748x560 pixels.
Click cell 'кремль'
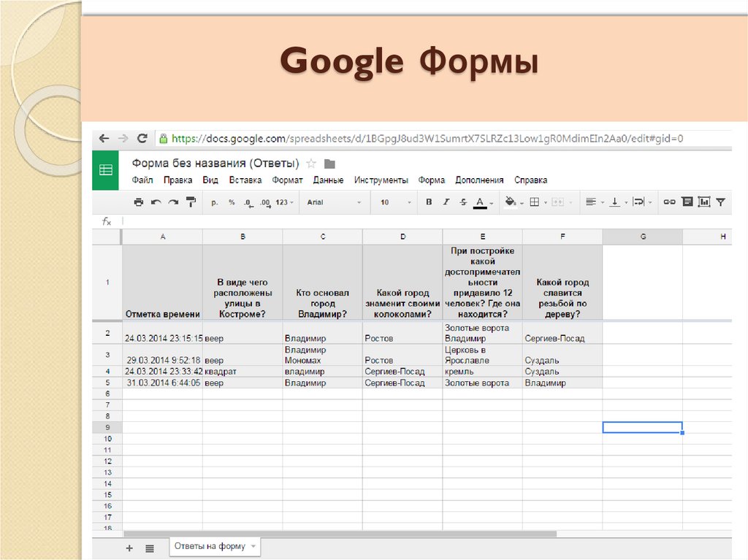click(x=482, y=371)
